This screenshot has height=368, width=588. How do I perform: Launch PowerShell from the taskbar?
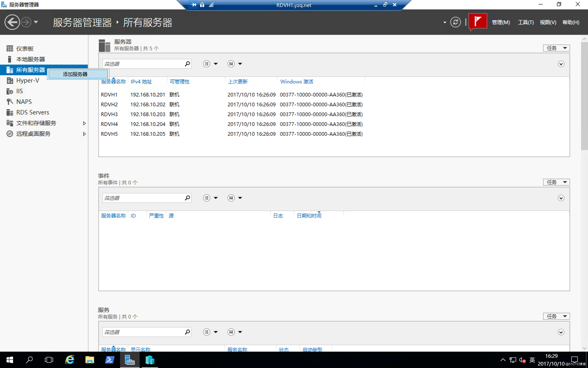point(110,360)
